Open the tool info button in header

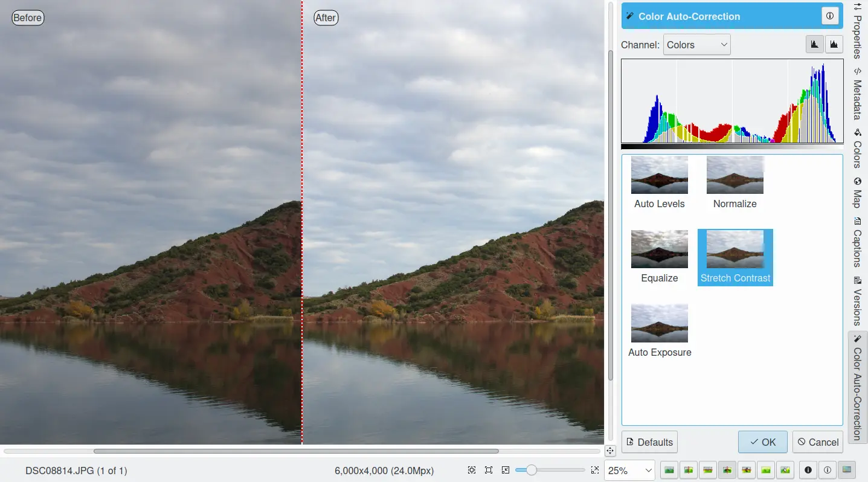[x=830, y=16]
